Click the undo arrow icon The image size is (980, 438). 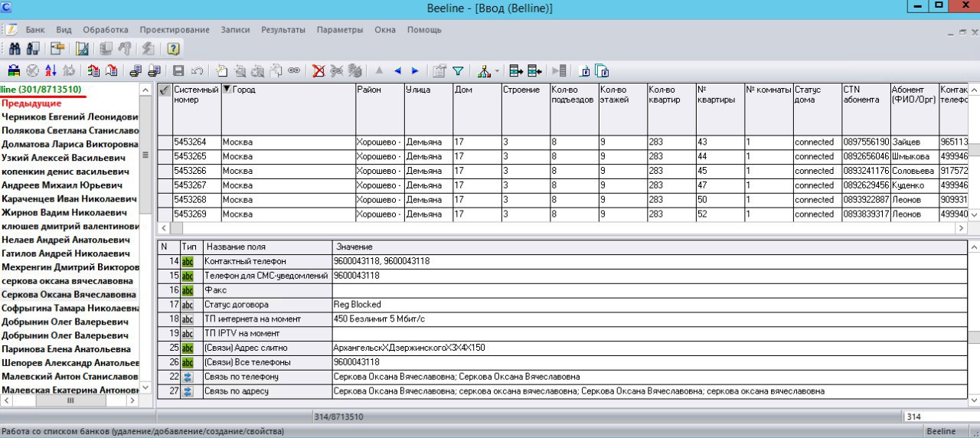pyautogui.click(x=197, y=70)
